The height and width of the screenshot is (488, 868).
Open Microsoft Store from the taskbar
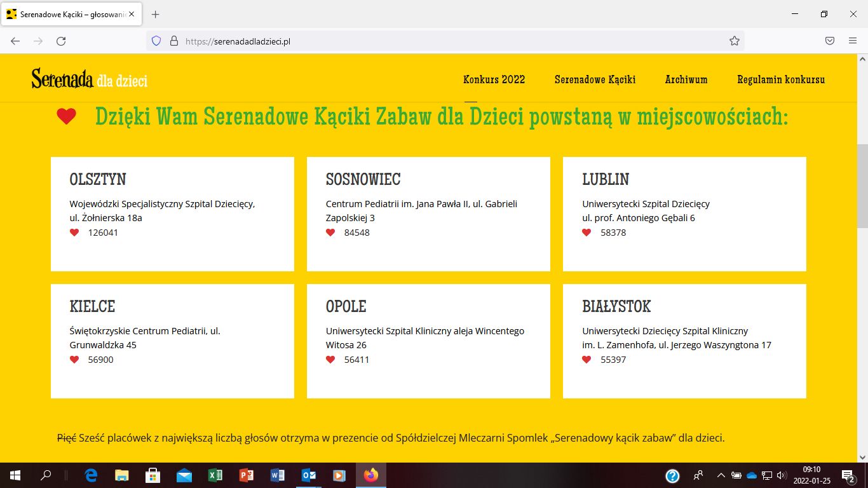153,475
